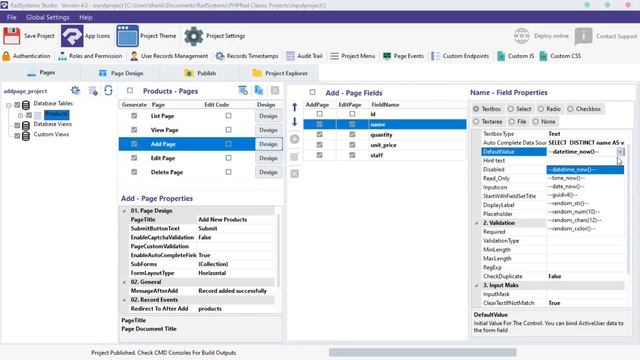Open Global Settings menu
640x360 pixels.
(48, 17)
